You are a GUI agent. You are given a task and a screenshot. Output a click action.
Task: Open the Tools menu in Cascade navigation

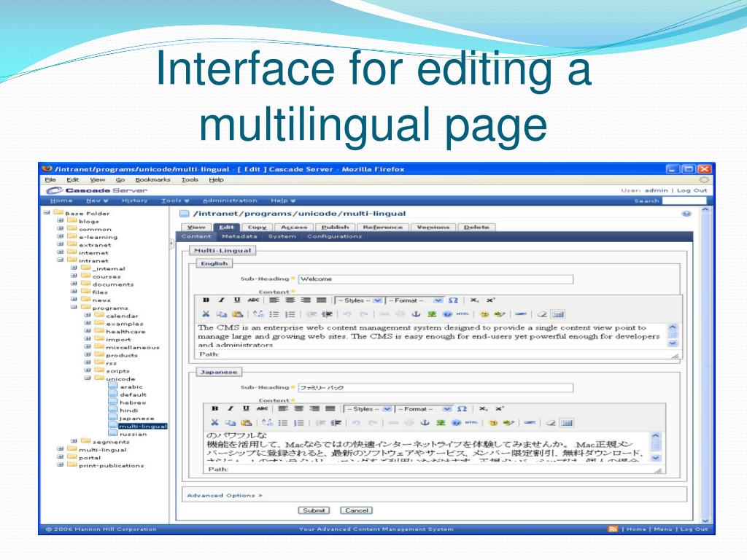pyautogui.click(x=175, y=201)
